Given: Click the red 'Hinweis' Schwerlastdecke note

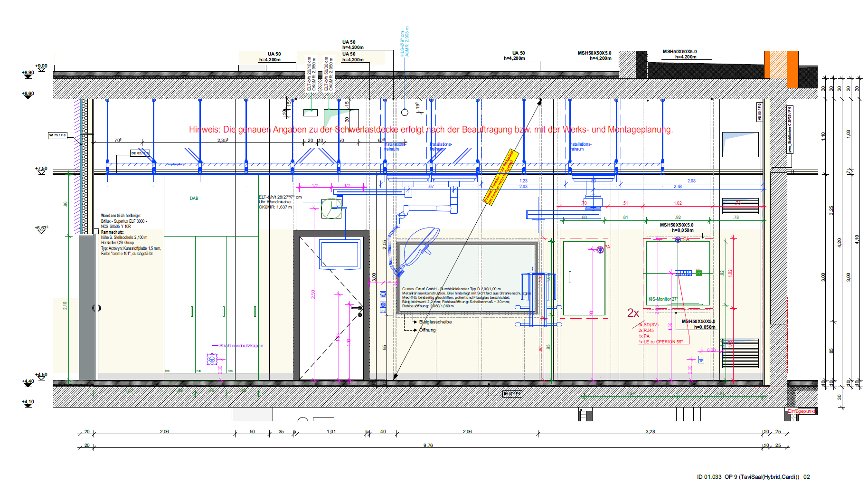Looking at the screenshot, I should (x=431, y=129).
